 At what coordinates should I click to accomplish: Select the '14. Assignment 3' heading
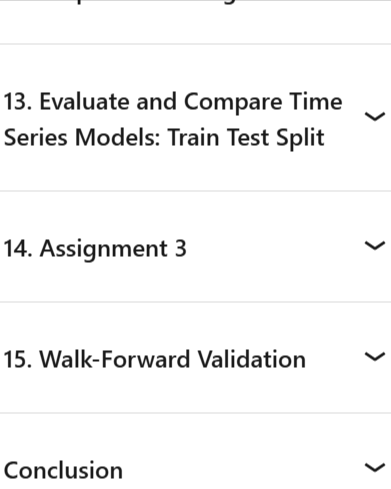tap(95, 249)
